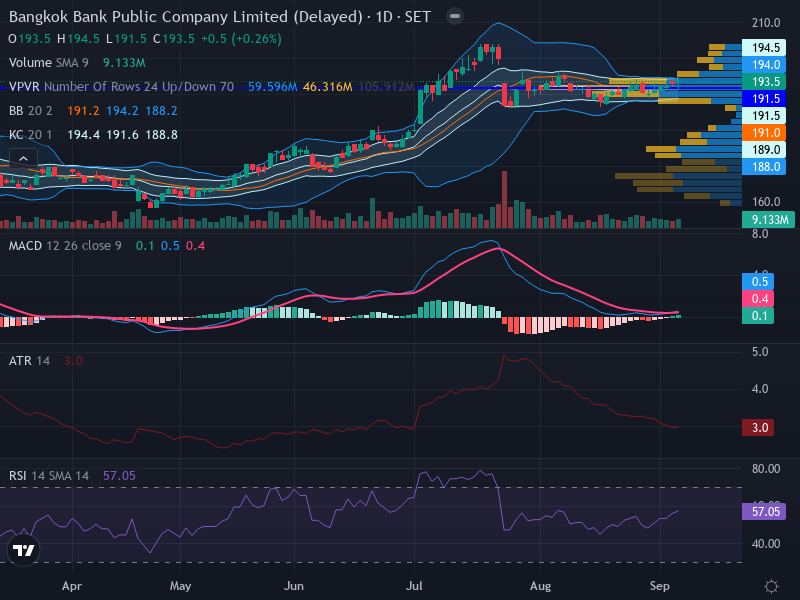This screenshot has height=600, width=800.
Task: Click the Jul label on time axis
Action: coord(414,586)
